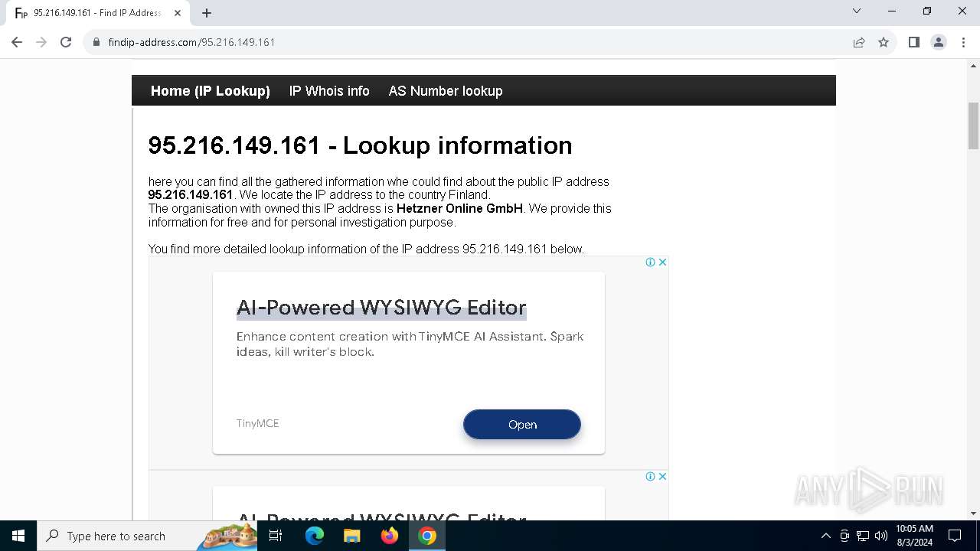Open first ad info icon
Image resolution: width=980 pixels, height=551 pixels.
pos(650,262)
